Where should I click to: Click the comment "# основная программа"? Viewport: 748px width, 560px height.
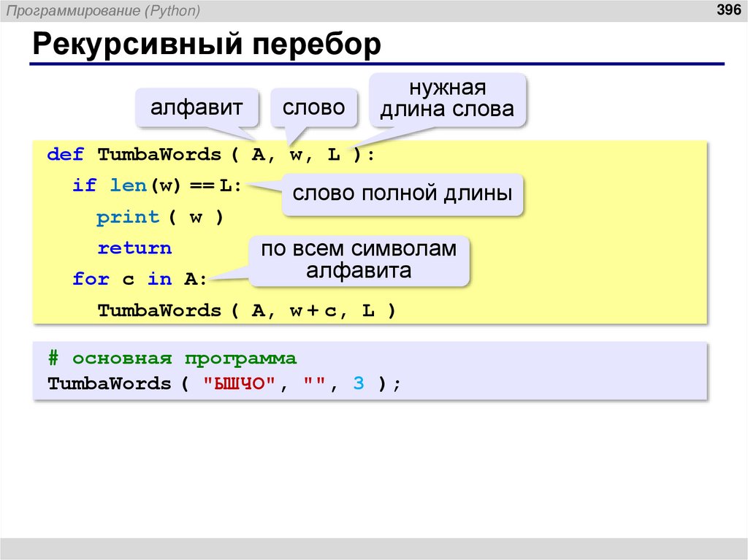tap(172, 358)
